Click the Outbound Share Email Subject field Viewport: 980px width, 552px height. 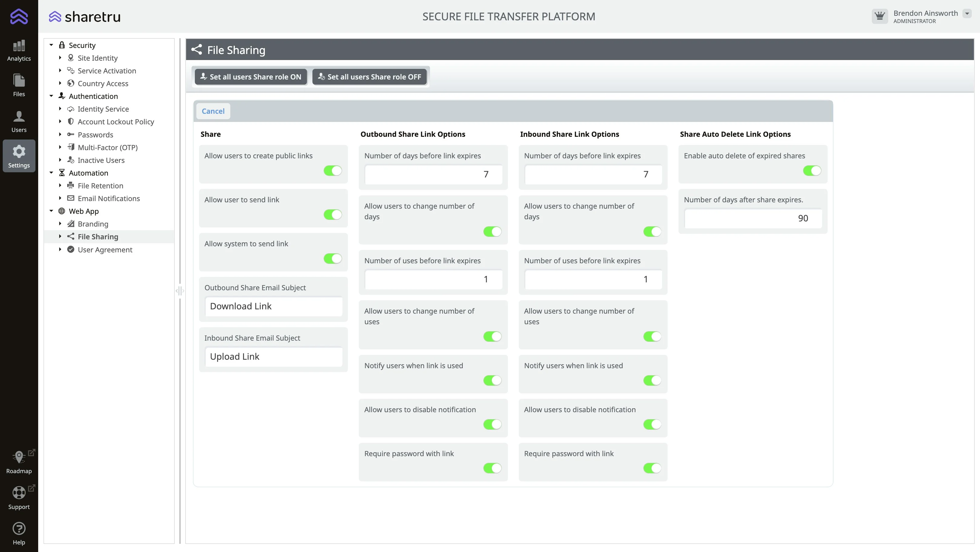(x=273, y=306)
